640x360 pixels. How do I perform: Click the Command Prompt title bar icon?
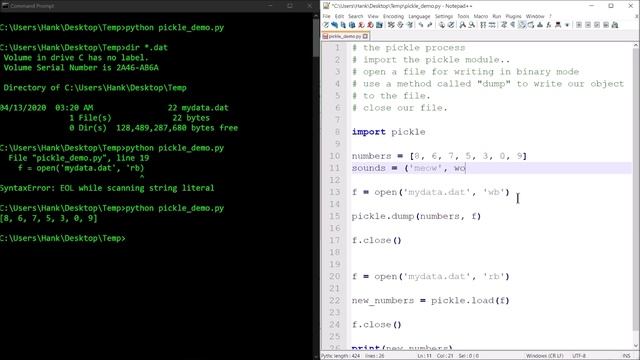5,6
